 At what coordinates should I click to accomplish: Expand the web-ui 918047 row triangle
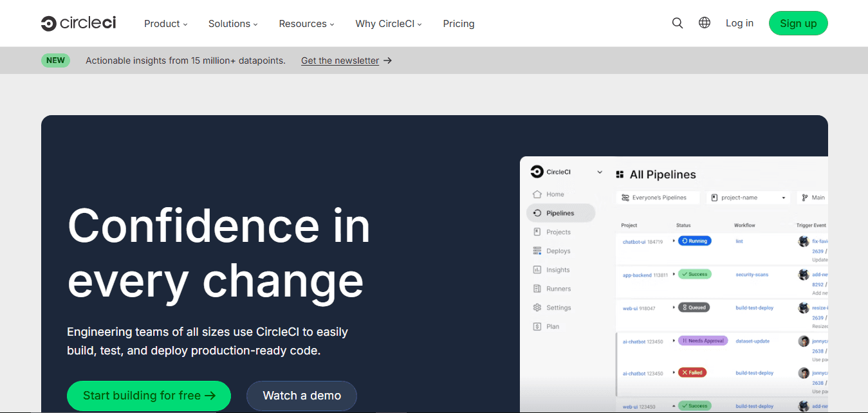(x=674, y=307)
